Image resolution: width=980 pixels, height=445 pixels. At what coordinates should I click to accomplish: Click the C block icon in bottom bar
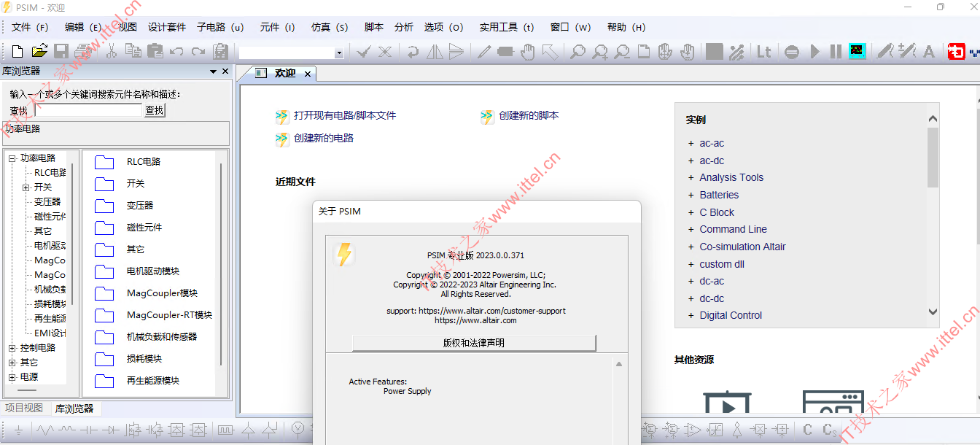(x=808, y=430)
